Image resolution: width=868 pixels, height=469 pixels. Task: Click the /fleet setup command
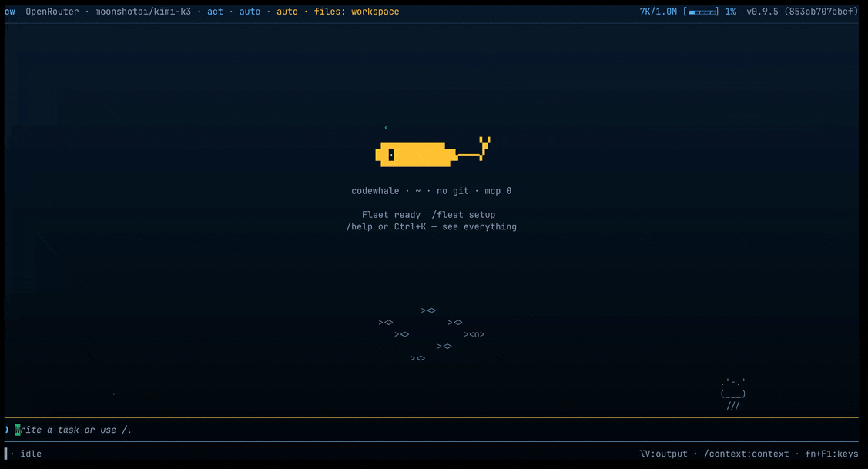click(x=464, y=215)
